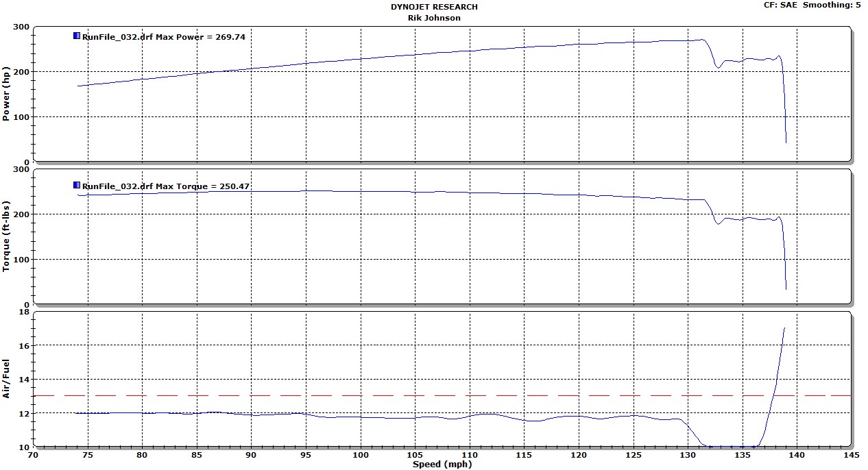This screenshot has width=868, height=470.
Task: Click the torque curve drop-off near 139 mph
Action: (784, 260)
